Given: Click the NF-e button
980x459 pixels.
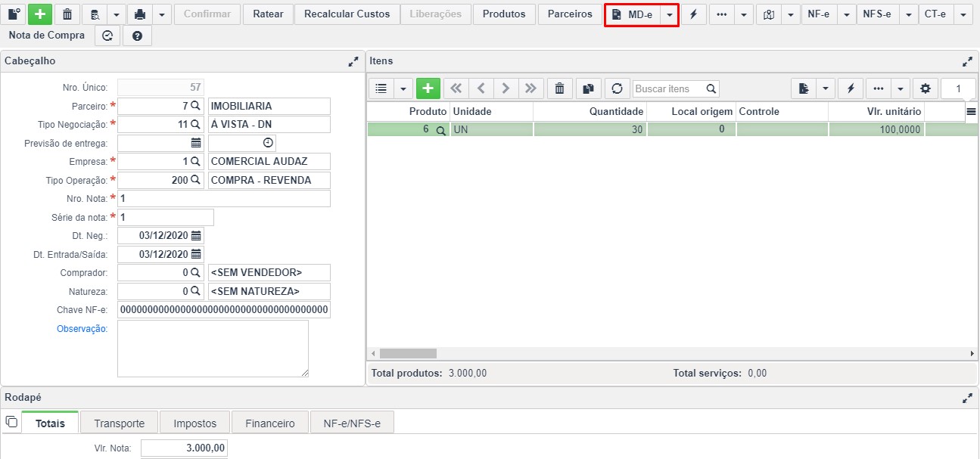Looking at the screenshot, I should tap(819, 14).
